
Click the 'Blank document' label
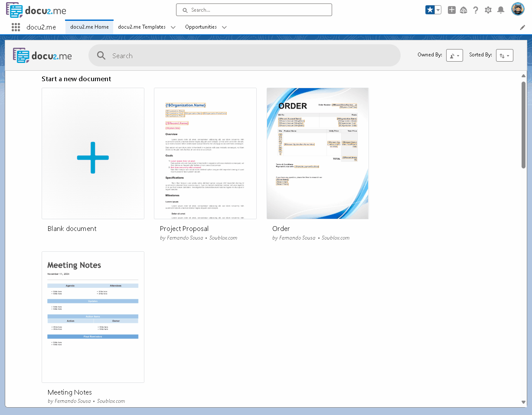click(x=72, y=229)
